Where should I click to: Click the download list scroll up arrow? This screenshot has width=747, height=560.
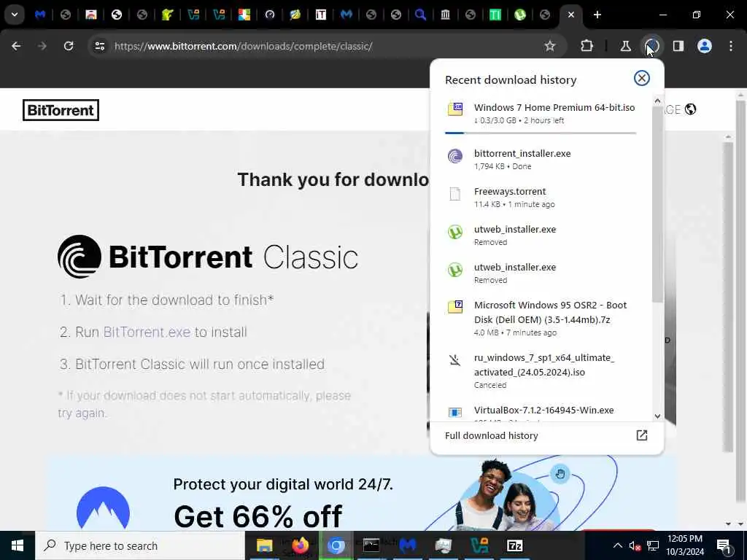point(657,101)
